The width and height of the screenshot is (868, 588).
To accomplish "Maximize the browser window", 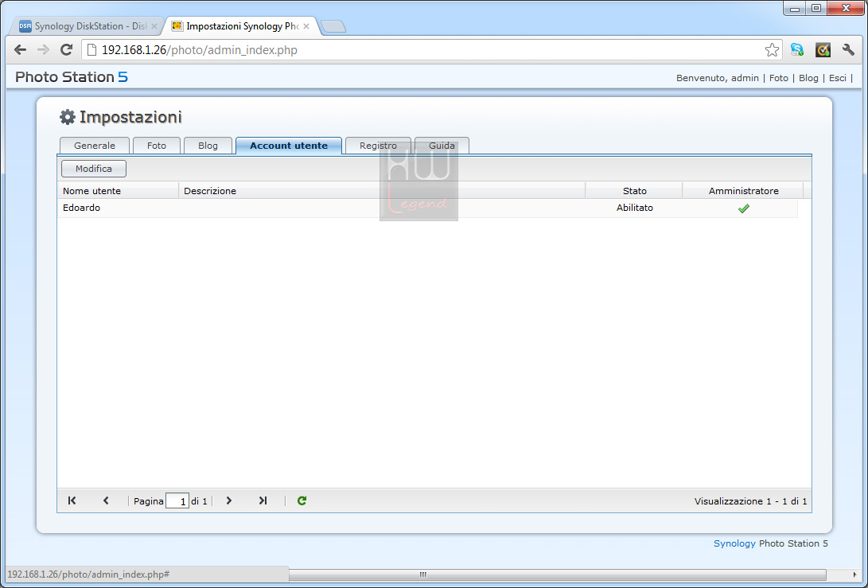I will pos(816,8).
